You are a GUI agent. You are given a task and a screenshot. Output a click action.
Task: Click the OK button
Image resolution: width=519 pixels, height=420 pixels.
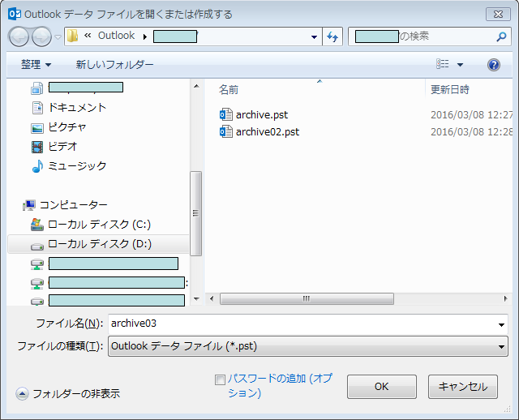382,387
